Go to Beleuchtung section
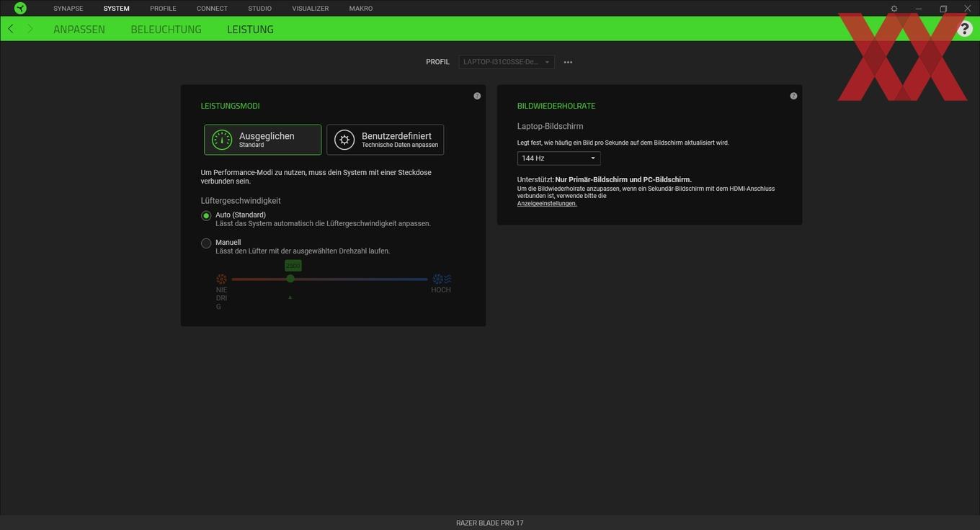The width and height of the screenshot is (980, 530). (x=166, y=30)
